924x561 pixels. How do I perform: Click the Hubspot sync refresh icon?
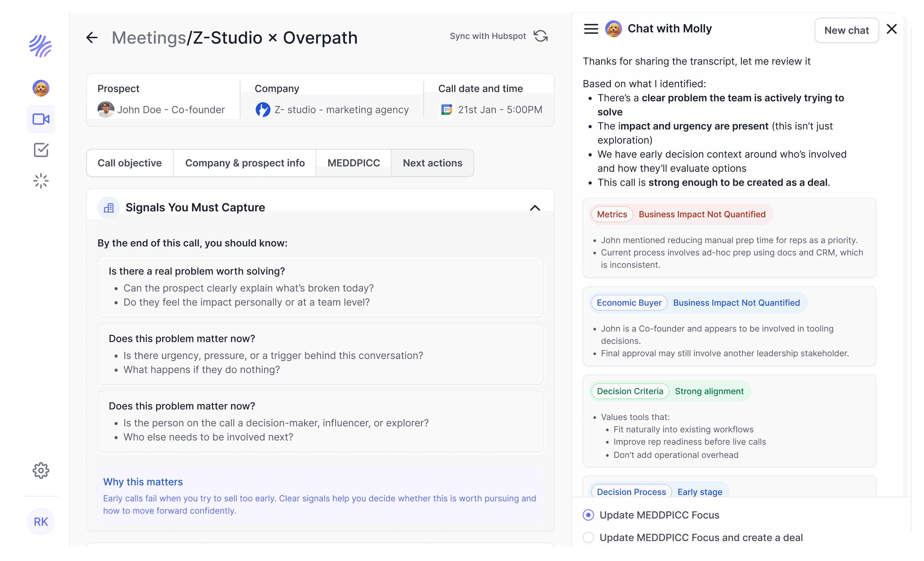tap(540, 36)
